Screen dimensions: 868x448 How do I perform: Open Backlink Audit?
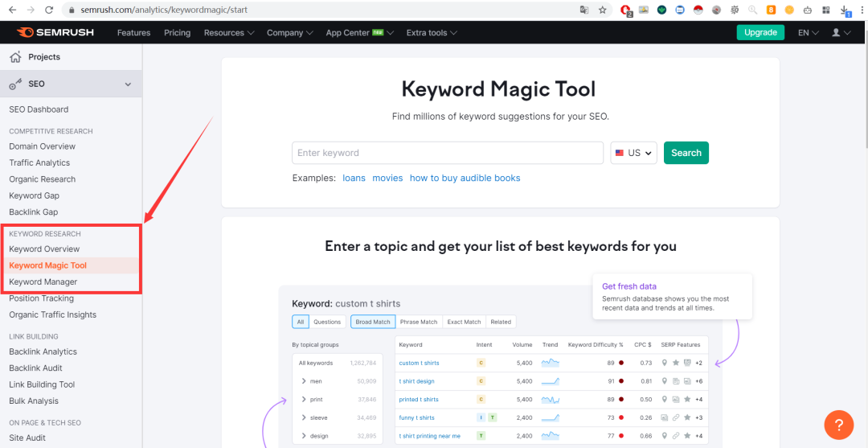pos(35,368)
